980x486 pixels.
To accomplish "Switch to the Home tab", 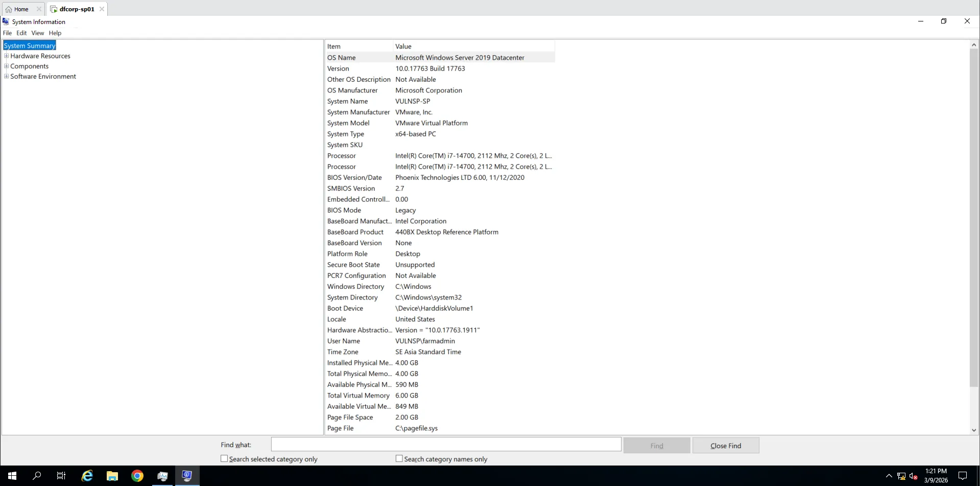I will (x=21, y=9).
